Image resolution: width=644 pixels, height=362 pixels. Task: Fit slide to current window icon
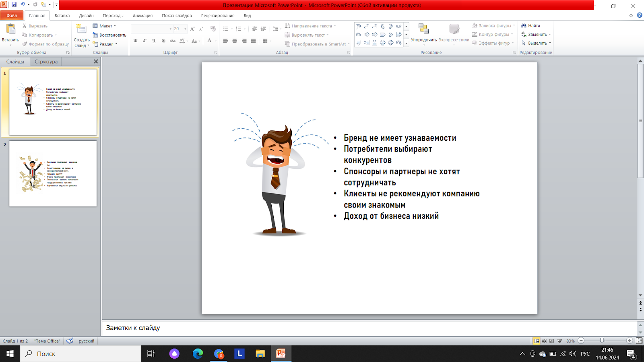pos(639,341)
